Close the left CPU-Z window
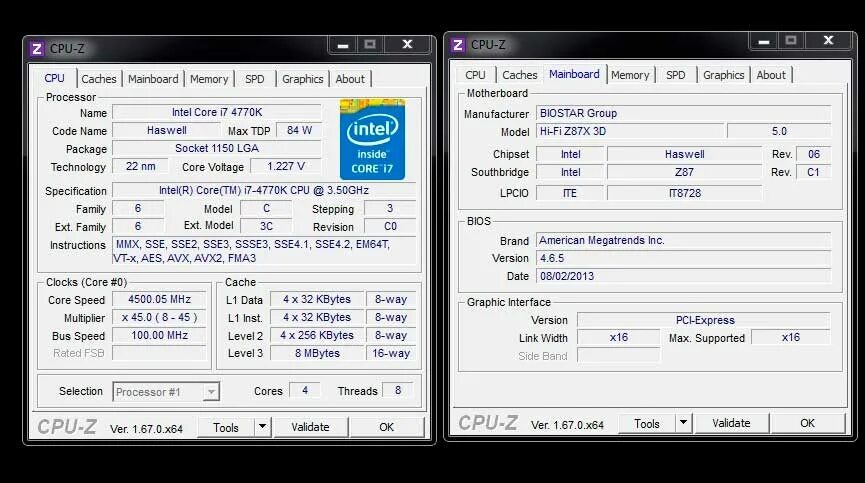 point(407,45)
